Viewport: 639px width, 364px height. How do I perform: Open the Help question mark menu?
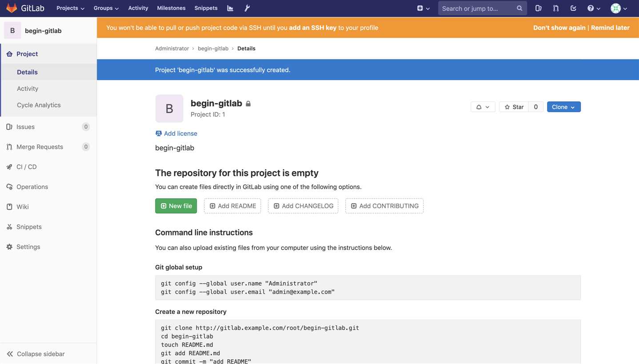click(594, 8)
